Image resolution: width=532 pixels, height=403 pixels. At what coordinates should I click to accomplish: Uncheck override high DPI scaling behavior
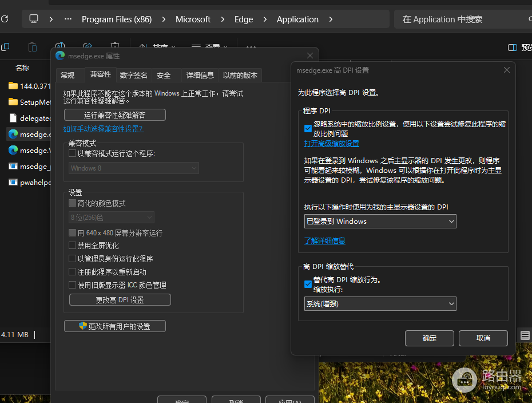308,284
